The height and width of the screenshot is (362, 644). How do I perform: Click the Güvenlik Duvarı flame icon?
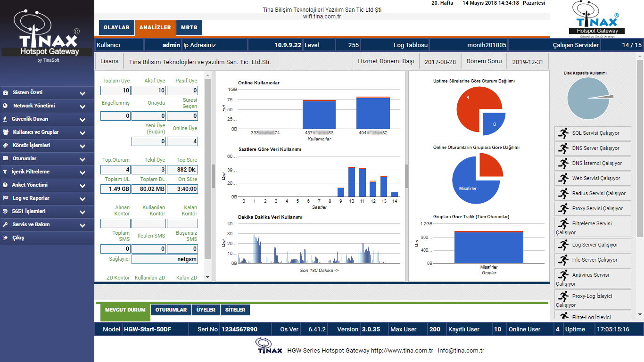click(5, 119)
